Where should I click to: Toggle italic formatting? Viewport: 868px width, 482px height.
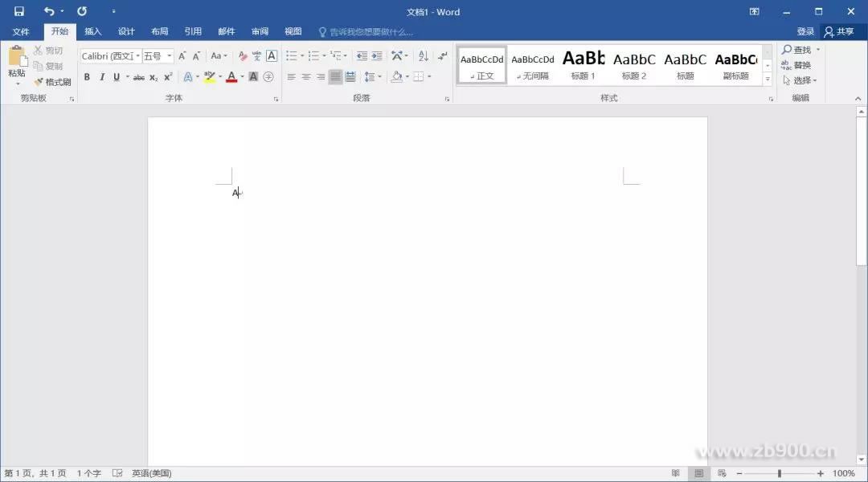pos(102,76)
